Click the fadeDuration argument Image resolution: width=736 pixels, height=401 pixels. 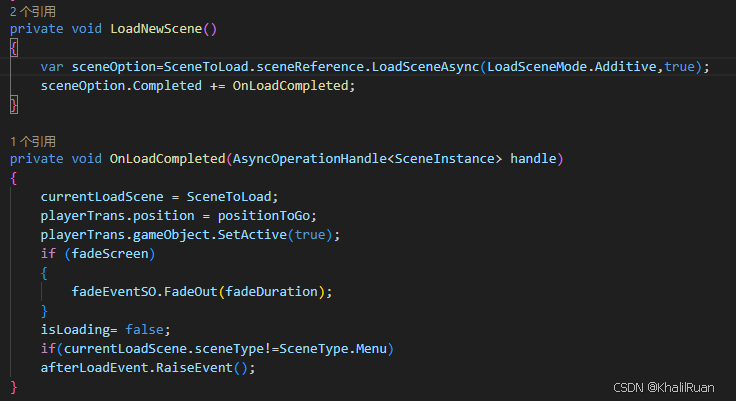[x=271, y=292]
